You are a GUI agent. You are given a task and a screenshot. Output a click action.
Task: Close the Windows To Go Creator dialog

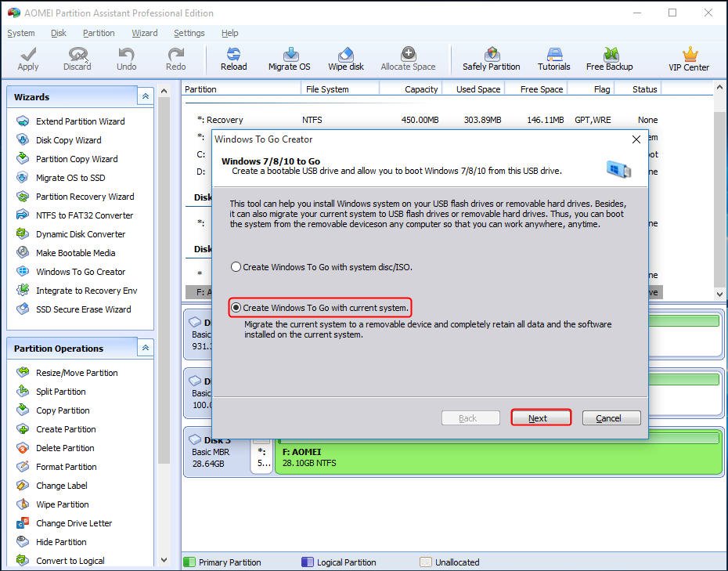click(x=636, y=139)
